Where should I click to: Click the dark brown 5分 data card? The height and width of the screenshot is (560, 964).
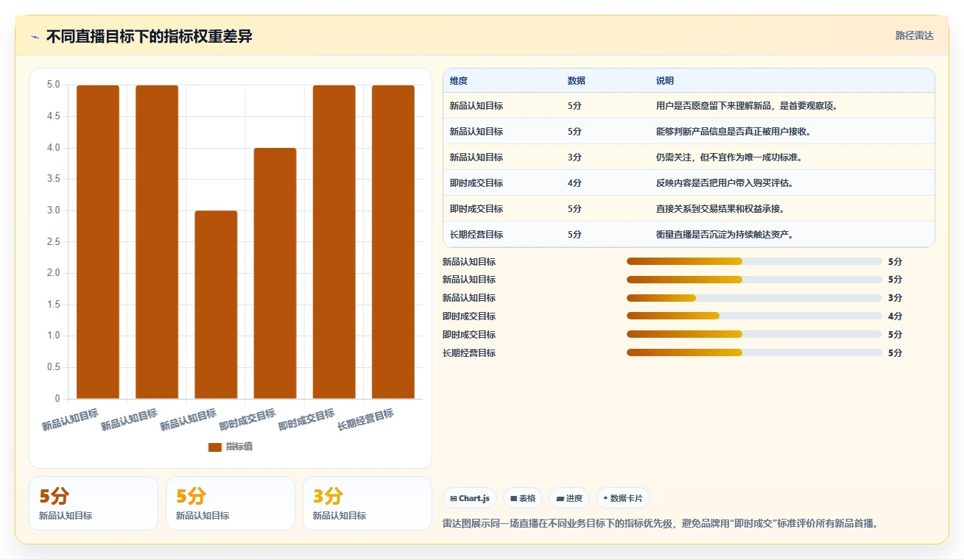coord(94,503)
